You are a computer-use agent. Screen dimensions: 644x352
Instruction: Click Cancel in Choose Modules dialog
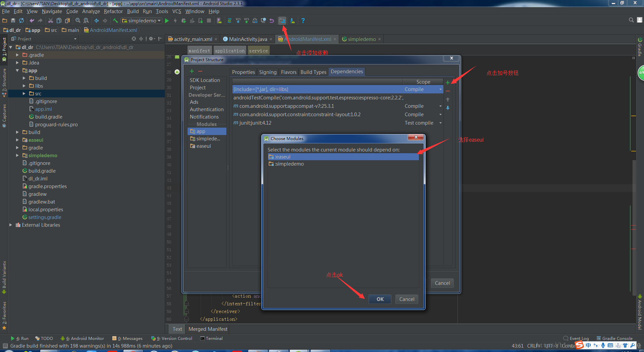(407, 299)
